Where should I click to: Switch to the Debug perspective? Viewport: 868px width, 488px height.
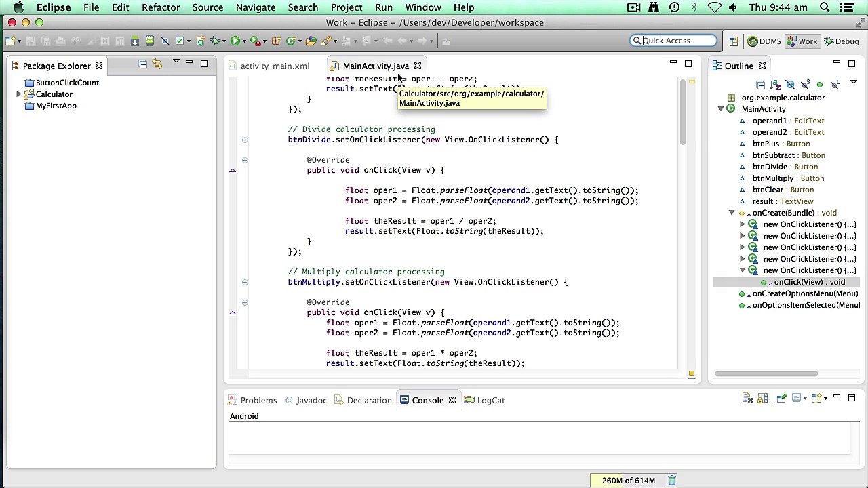click(841, 41)
